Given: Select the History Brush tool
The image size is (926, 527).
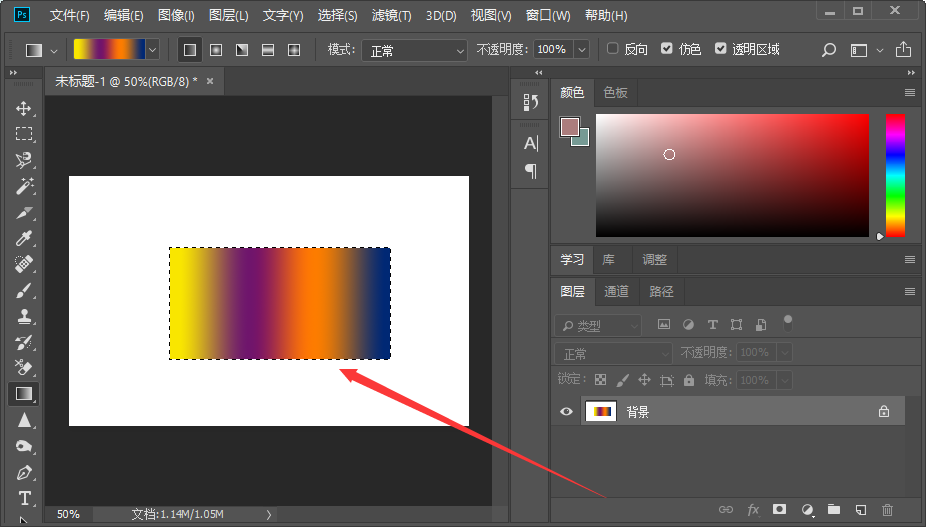Looking at the screenshot, I should (x=24, y=342).
